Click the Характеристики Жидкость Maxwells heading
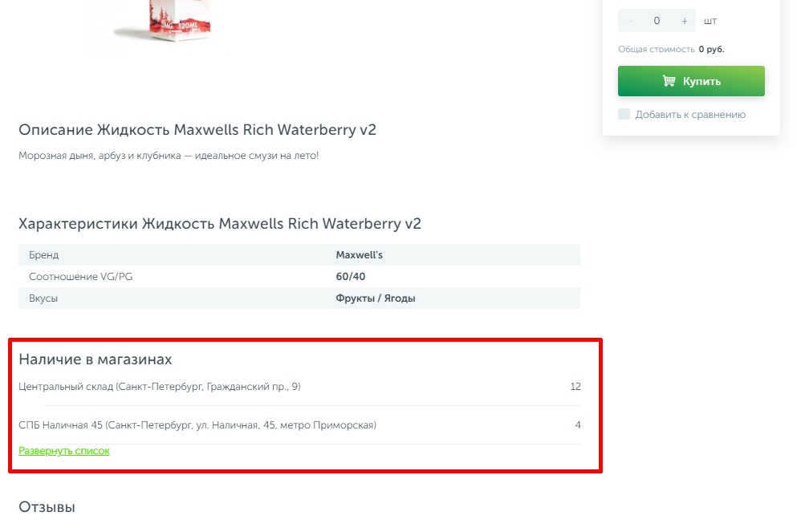797x532 pixels. click(220, 224)
